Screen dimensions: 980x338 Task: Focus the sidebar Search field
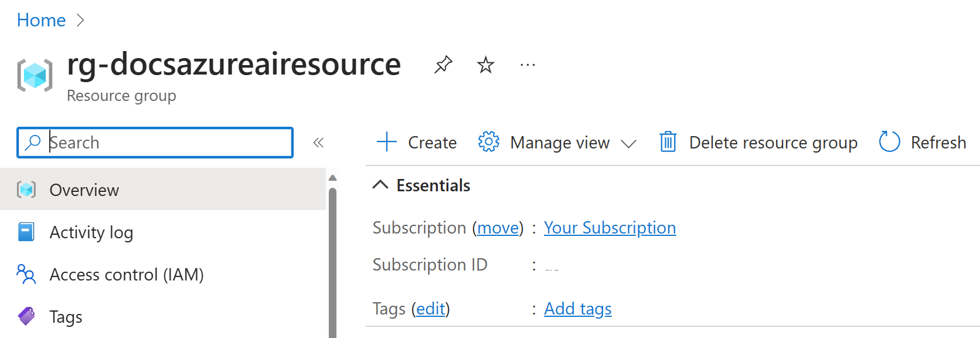pos(155,143)
